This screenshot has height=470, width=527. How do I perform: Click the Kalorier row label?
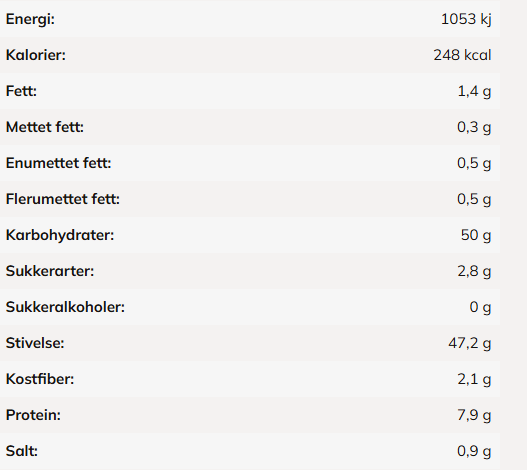[36, 55]
